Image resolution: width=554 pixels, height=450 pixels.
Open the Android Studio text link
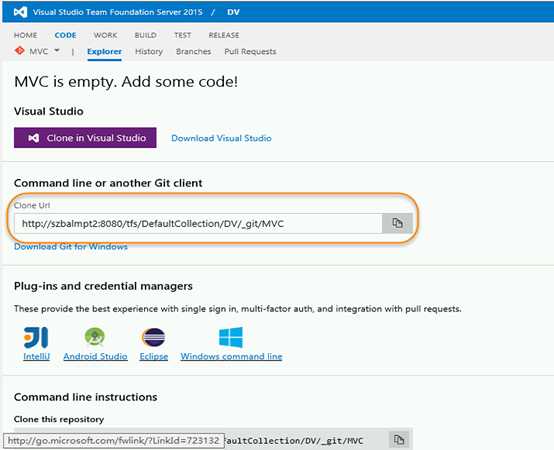click(95, 356)
